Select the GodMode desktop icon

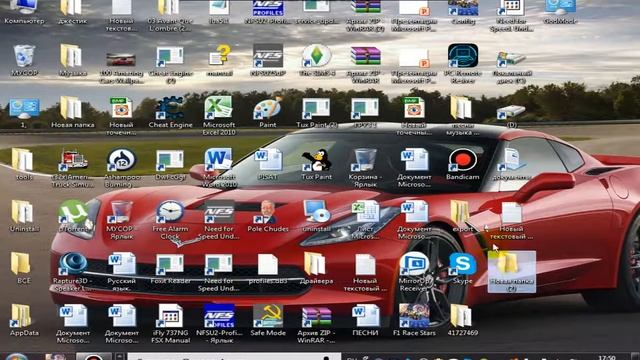point(560,12)
